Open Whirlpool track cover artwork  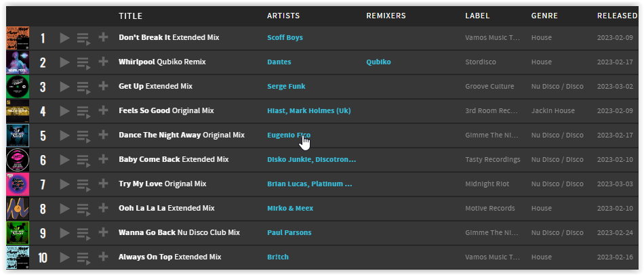[18, 62]
